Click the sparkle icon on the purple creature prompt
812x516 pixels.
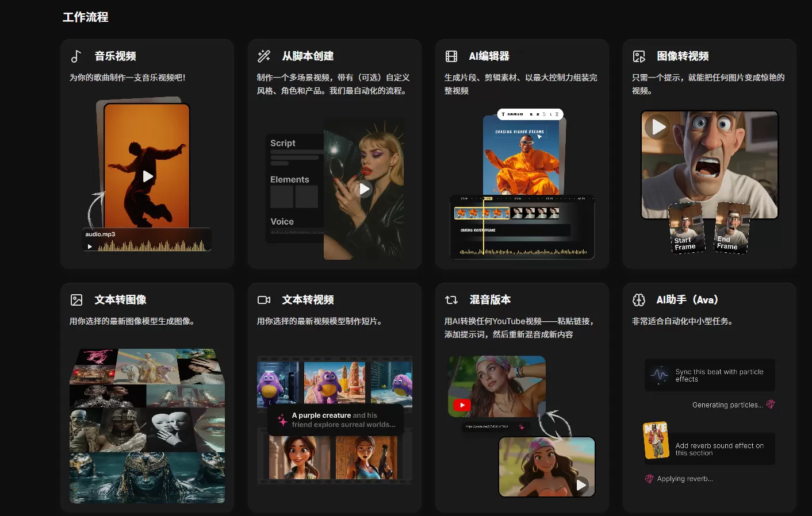click(281, 420)
